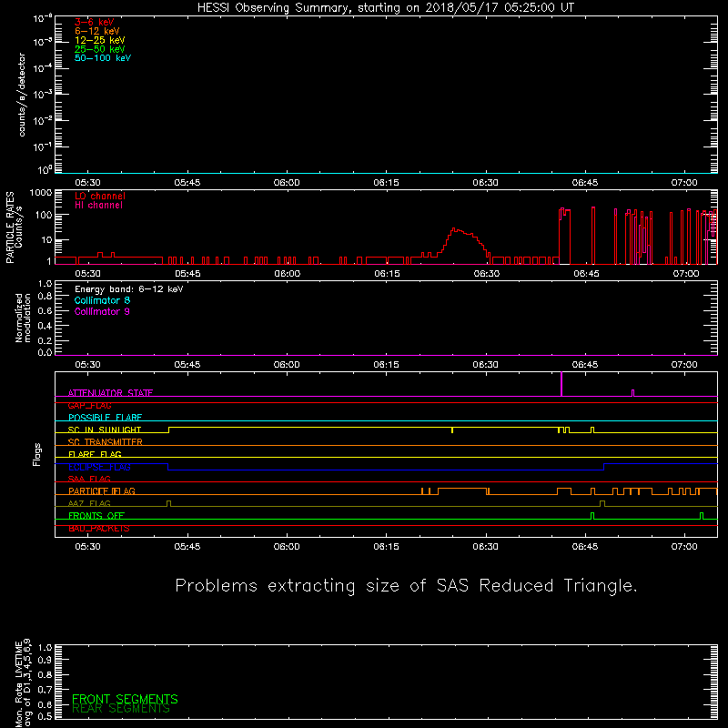Click the Mon. Rate LIVETIME axis label
This screenshot has height=728, width=728.
point(23,682)
